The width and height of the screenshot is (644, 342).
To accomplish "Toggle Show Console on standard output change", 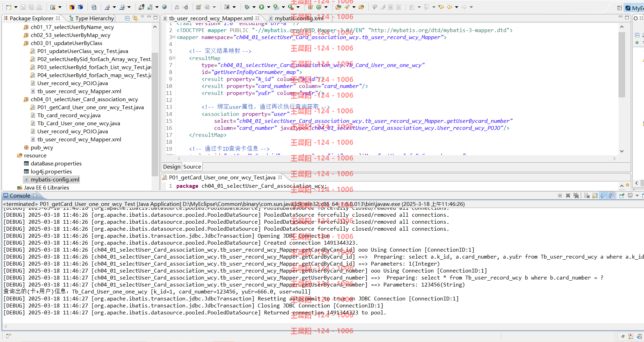I will [x=603, y=195].
